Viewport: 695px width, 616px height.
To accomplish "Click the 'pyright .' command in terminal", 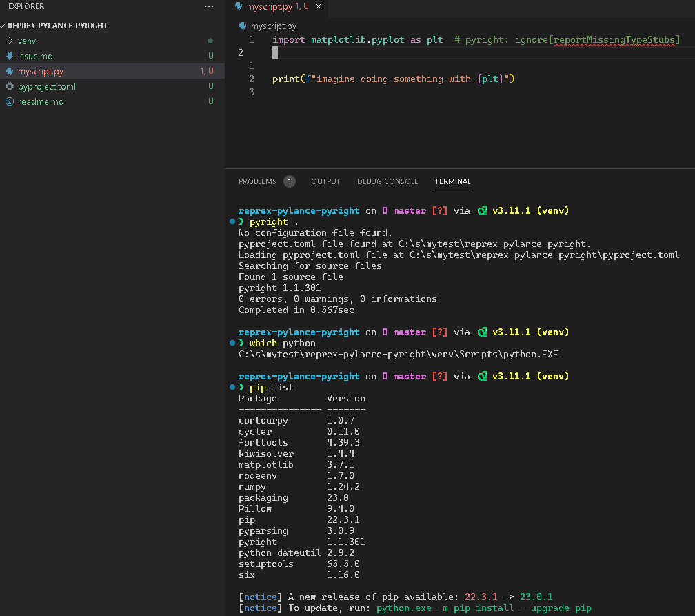I will pos(274,221).
